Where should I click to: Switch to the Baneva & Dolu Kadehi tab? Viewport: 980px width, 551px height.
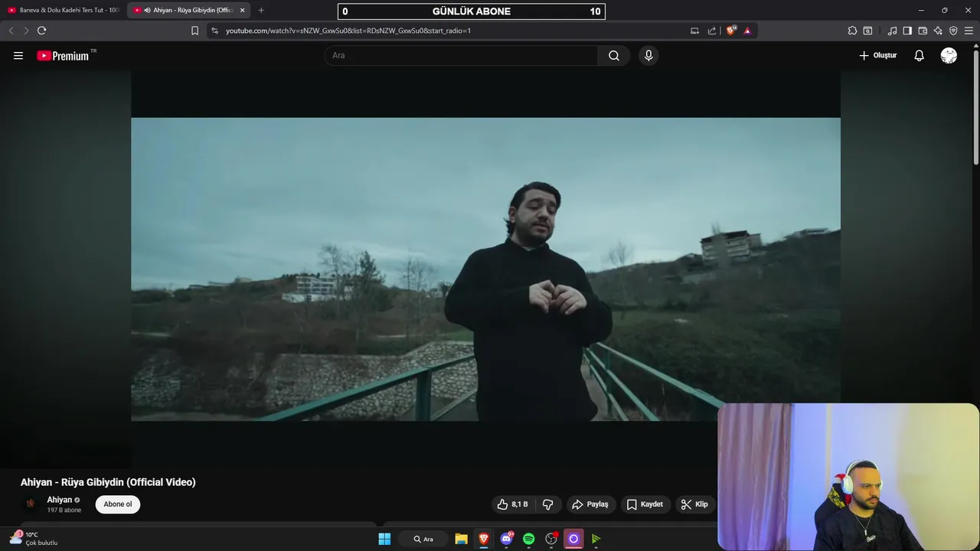(64, 10)
